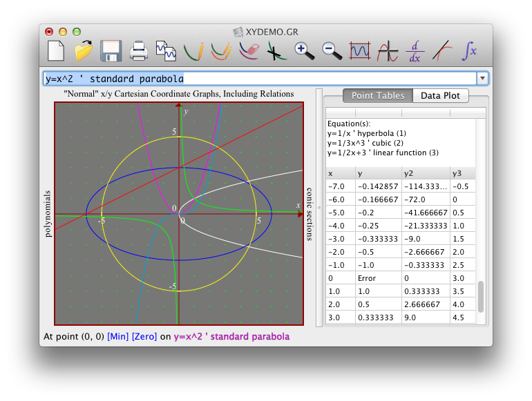
Task: Click the d/dx derivative icon
Action: click(x=415, y=51)
